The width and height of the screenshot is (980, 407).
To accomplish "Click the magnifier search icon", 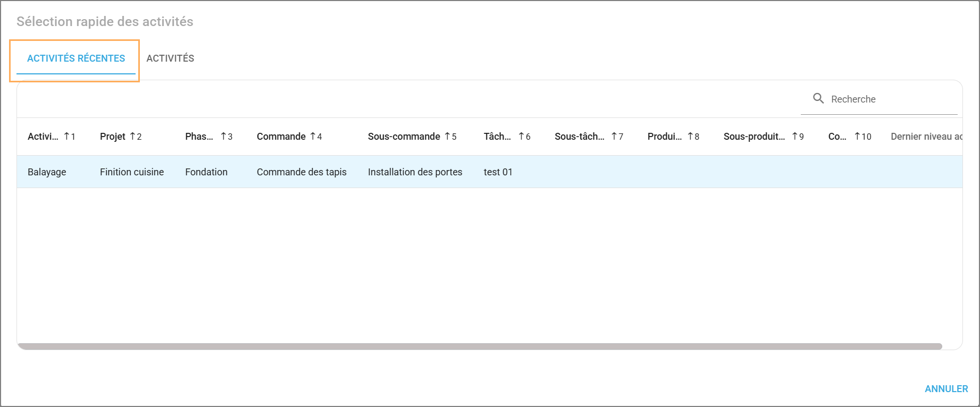I will 818,99.
